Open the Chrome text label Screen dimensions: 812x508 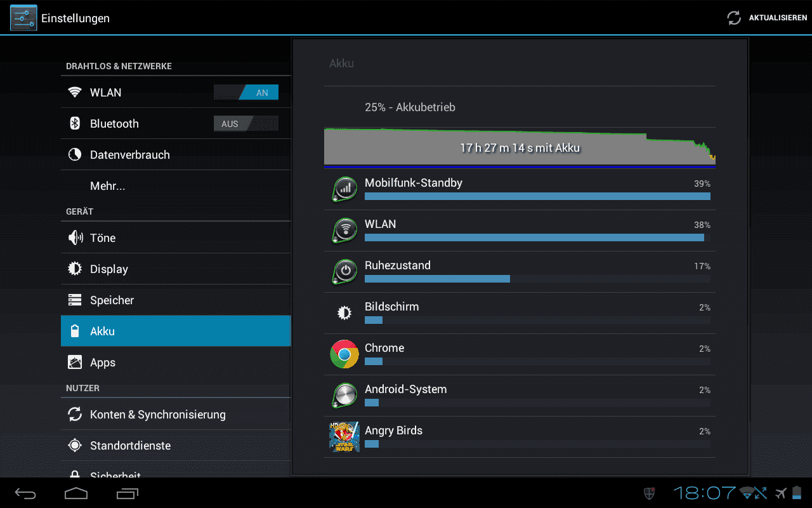pos(384,348)
